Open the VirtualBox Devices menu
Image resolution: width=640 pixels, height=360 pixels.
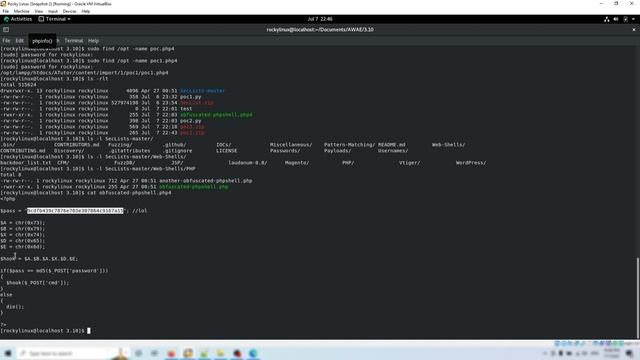point(69,11)
